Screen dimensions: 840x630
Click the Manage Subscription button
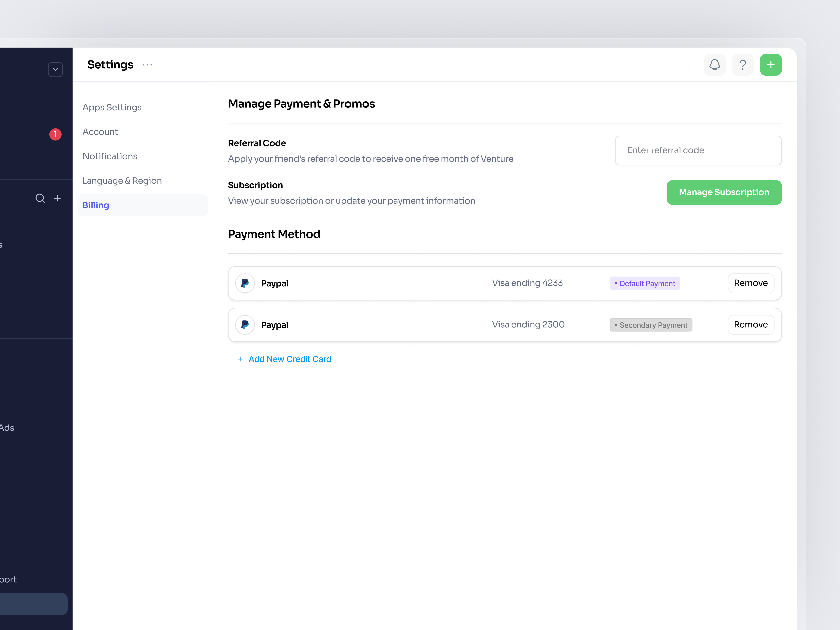[723, 192]
